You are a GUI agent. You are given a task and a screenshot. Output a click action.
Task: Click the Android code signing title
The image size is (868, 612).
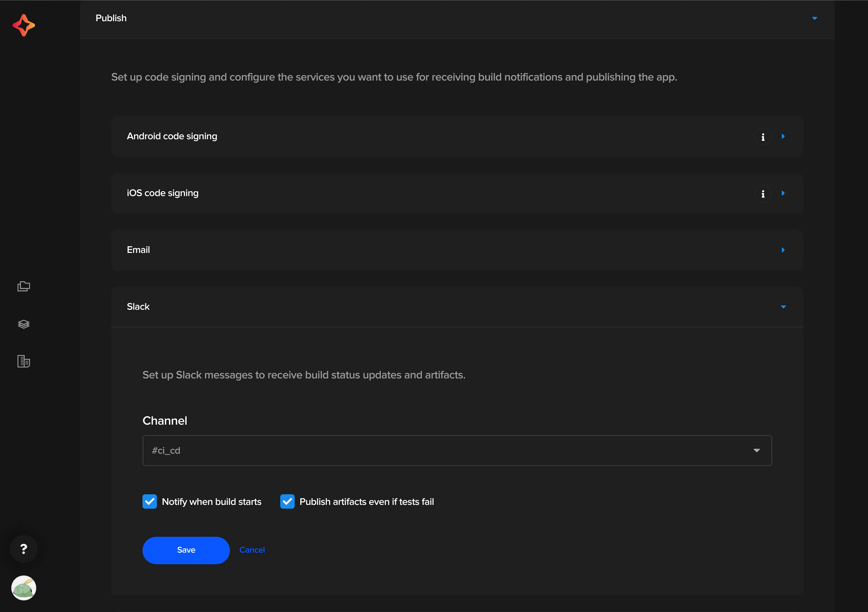click(x=172, y=136)
